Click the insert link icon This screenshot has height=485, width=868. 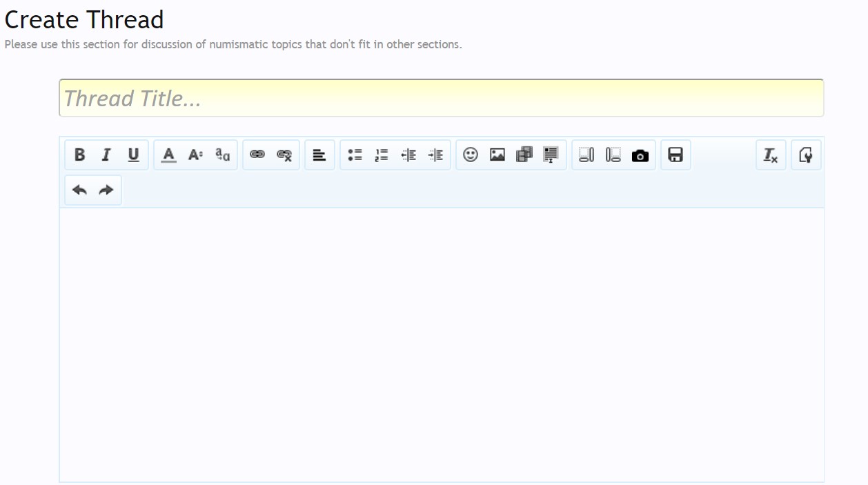point(257,155)
